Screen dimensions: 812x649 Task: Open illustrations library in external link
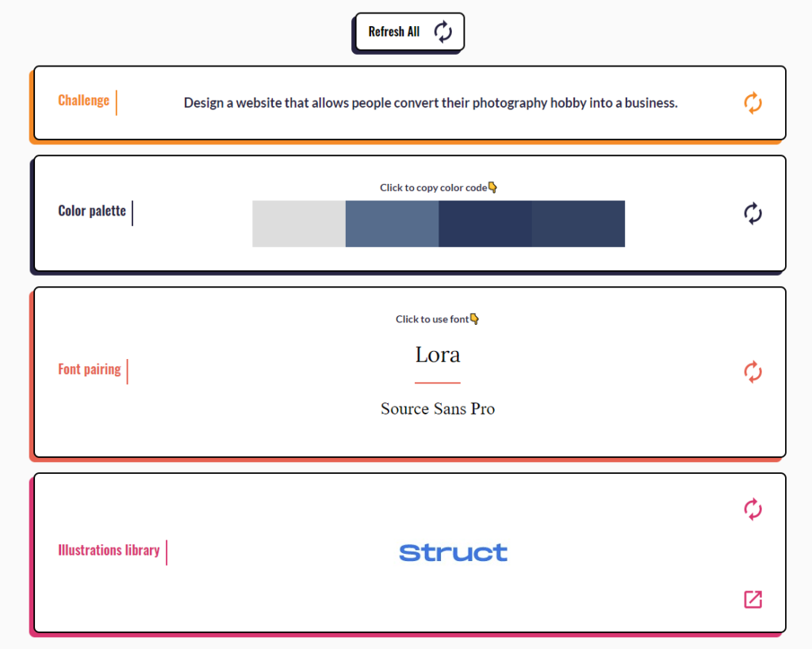[x=753, y=599]
